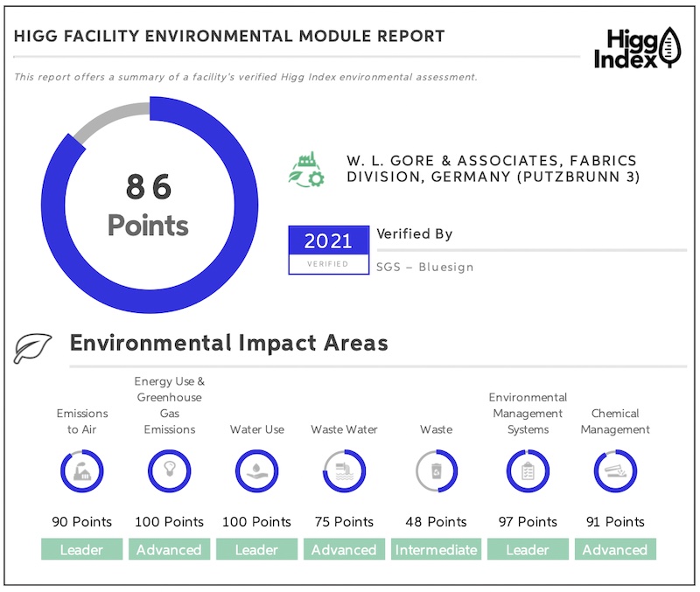700x592 pixels.
Task: Open the Emissions to Air factory icon
Action: click(82, 471)
